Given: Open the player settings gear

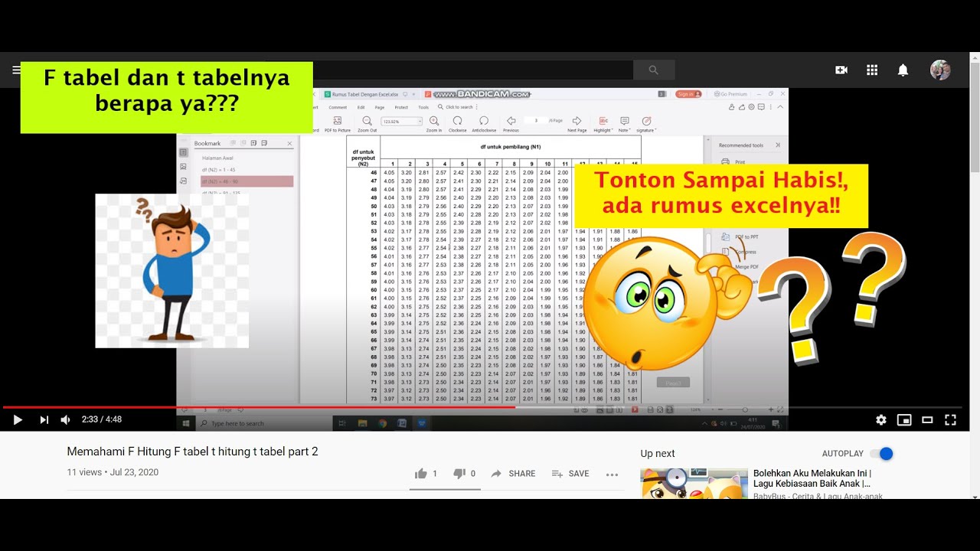Looking at the screenshot, I should point(881,419).
